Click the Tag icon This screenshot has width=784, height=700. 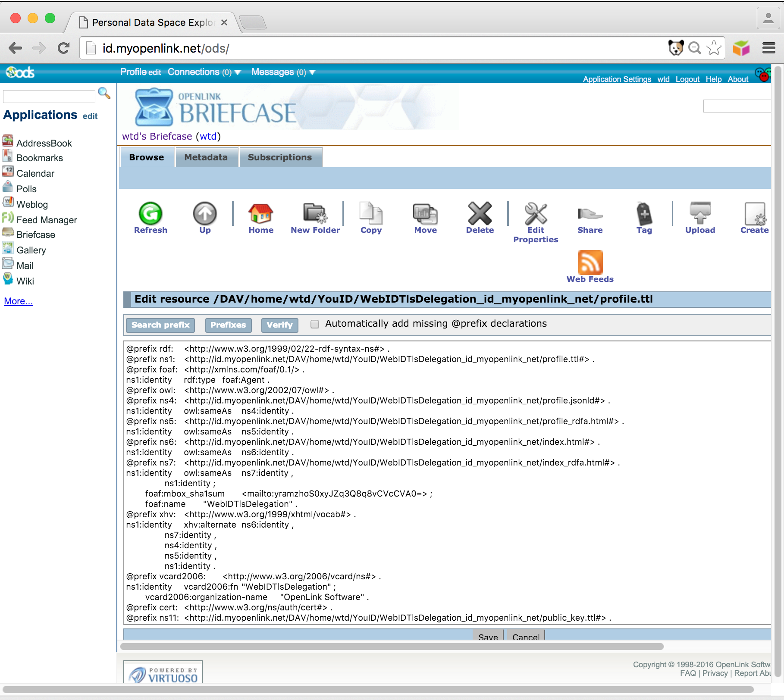point(644,214)
